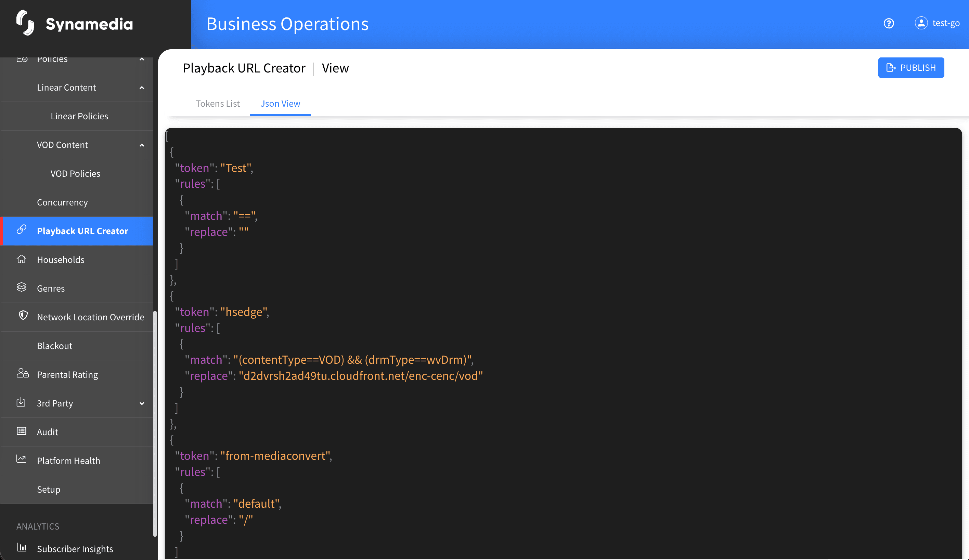Expand the 3rd Party chevron
The image size is (969, 560).
point(142,403)
